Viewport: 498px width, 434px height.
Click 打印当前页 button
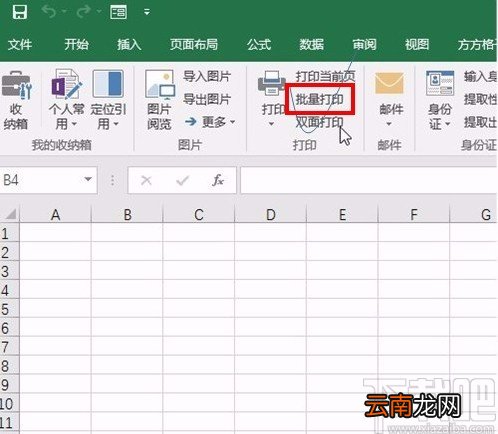click(325, 77)
